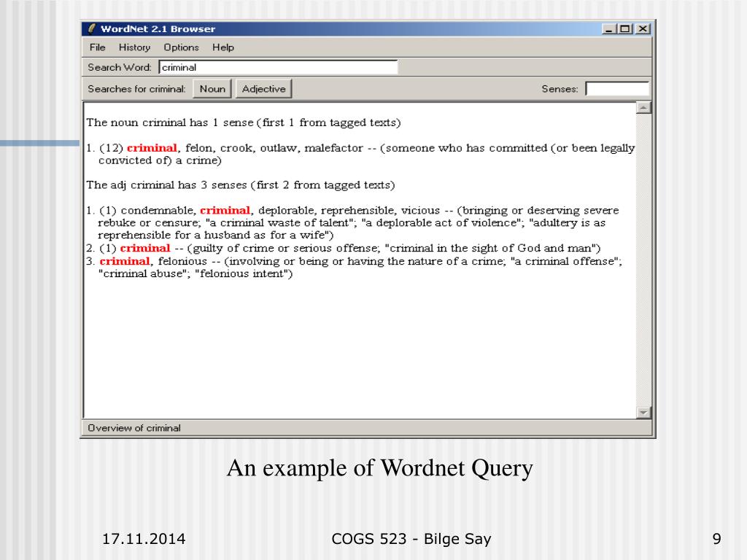
Task: Click the scrollbar track in results pane
Action: (643, 260)
